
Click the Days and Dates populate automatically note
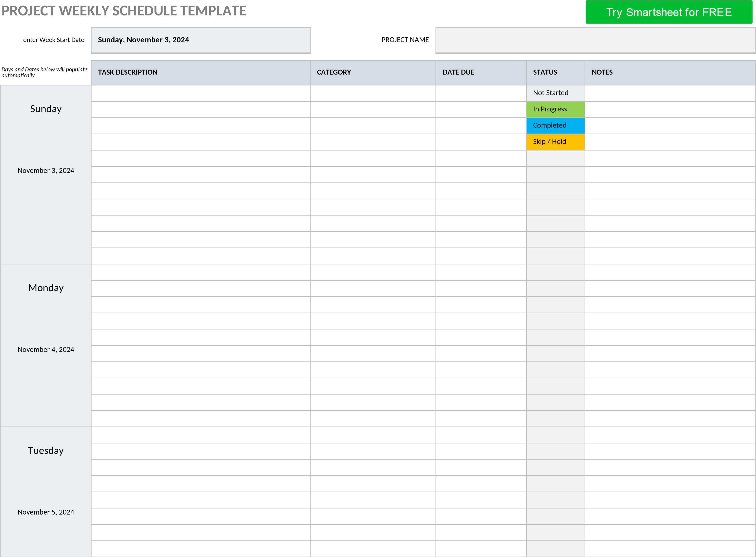tap(44, 72)
